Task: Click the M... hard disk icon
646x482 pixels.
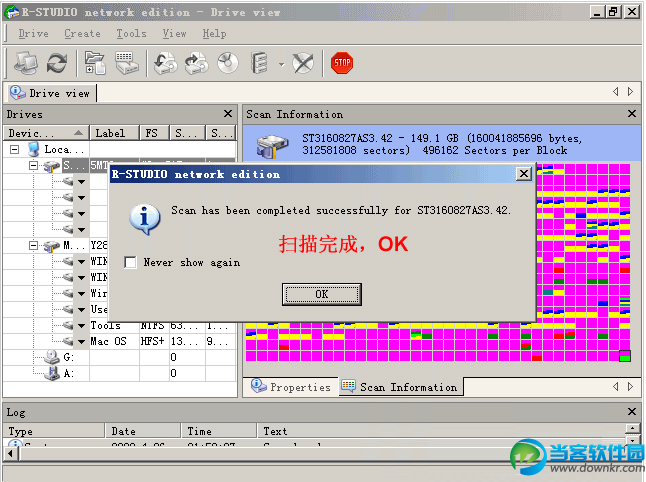Action: pyautogui.click(x=52, y=246)
